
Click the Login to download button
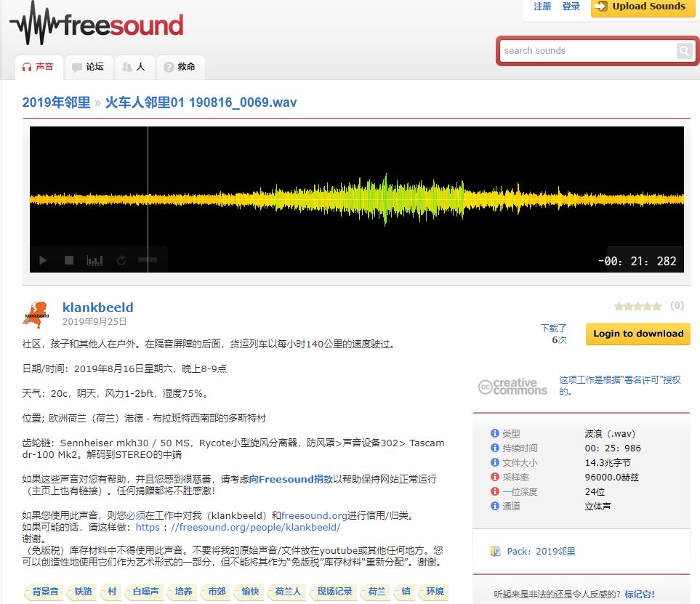(637, 334)
